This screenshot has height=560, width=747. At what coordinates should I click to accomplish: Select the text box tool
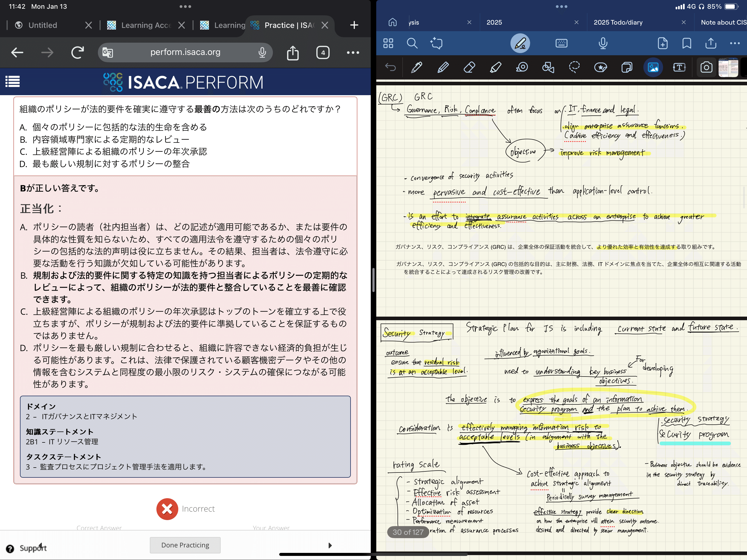[679, 67]
